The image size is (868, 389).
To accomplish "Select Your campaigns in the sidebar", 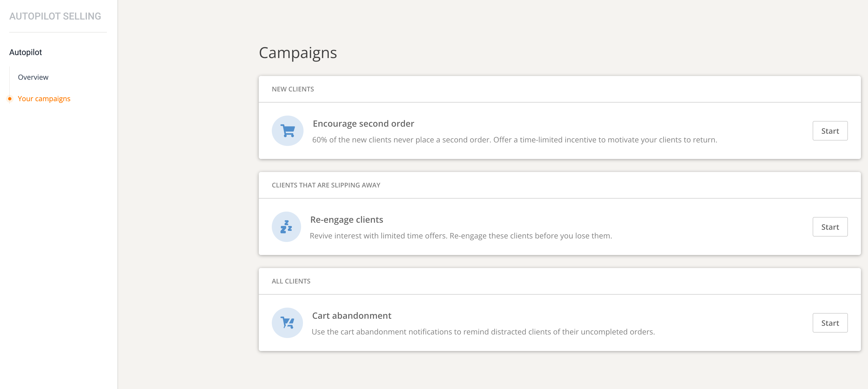I will pos(44,99).
